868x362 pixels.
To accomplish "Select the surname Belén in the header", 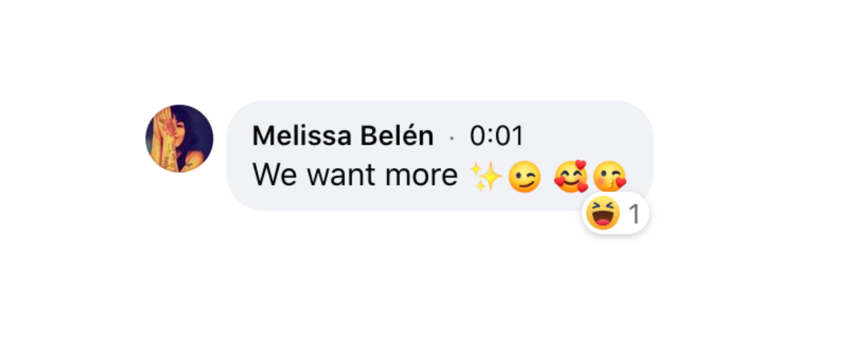I will pos(397,135).
